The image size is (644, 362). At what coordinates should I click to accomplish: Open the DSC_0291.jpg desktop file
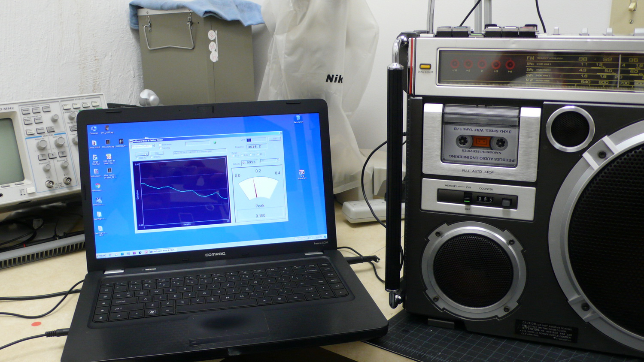click(108, 143)
